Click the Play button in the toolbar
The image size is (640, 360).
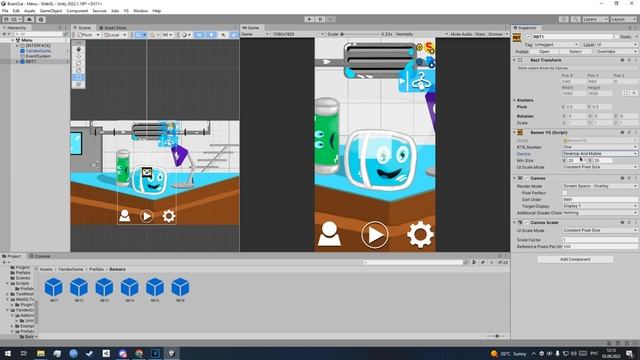click(309, 19)
